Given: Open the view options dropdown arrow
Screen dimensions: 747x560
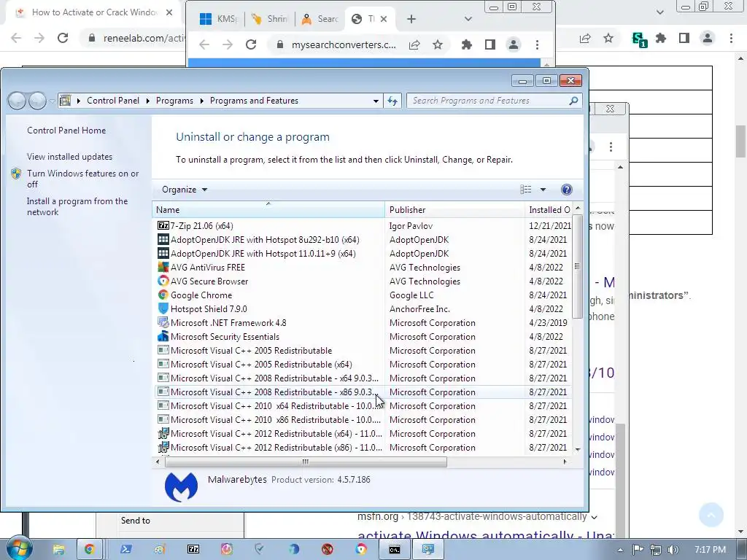Looking at the screenshot, I should tap(543, 190).
